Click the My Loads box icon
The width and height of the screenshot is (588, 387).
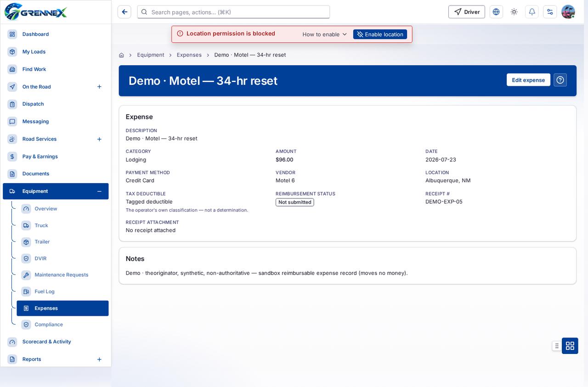tap(12, 52)
